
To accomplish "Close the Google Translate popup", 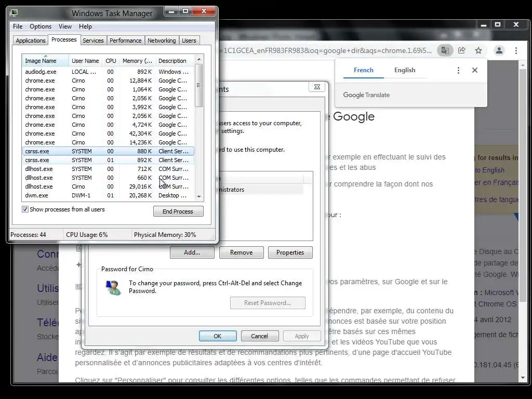I will tap(475, 70).
